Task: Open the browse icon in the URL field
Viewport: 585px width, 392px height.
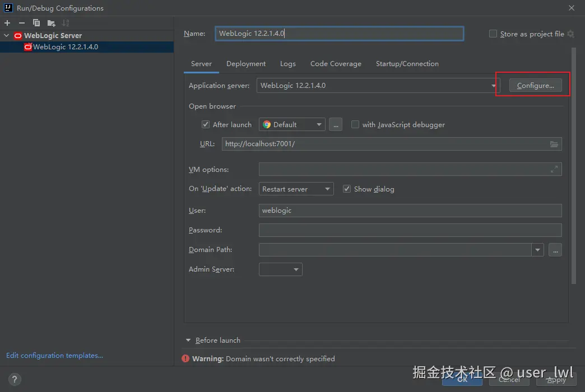Action: tap(554, 144)
